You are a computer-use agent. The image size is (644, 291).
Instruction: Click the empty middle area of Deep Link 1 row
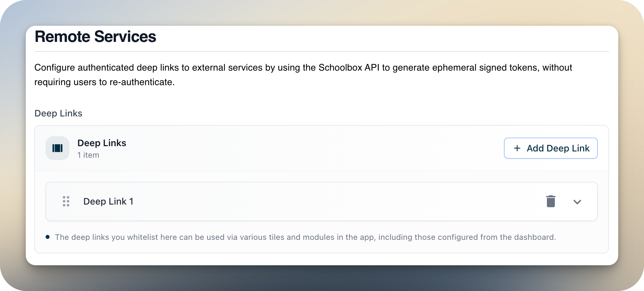coord(330,201)
